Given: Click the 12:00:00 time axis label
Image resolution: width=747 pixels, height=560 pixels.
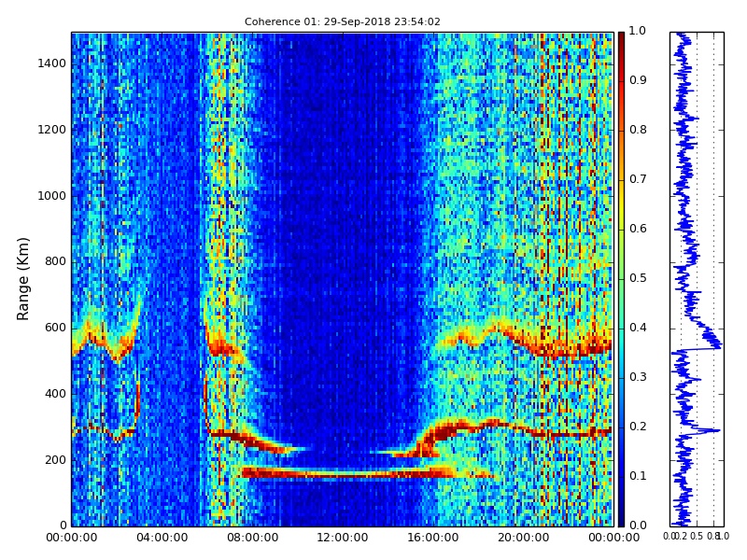Looking at the screenshot, I should 343,538.
